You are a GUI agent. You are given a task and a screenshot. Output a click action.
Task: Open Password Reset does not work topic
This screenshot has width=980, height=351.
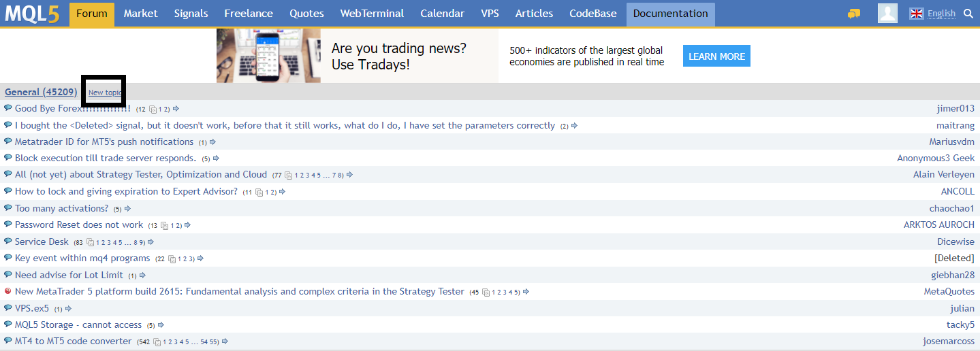(79, 225)
